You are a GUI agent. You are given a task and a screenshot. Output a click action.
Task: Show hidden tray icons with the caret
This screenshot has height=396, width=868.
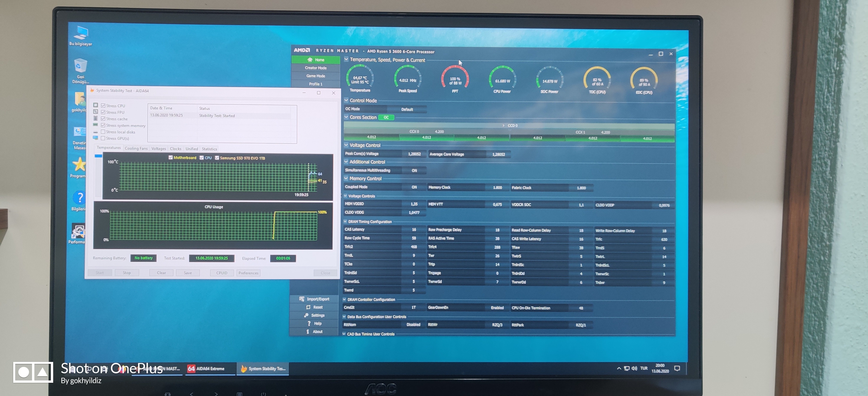(619, 368)
